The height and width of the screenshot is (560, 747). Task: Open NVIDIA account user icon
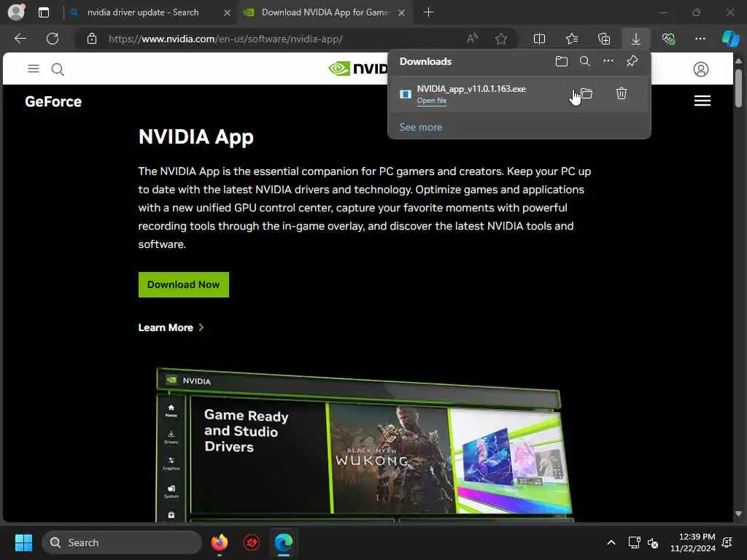[x=701, y=69]
